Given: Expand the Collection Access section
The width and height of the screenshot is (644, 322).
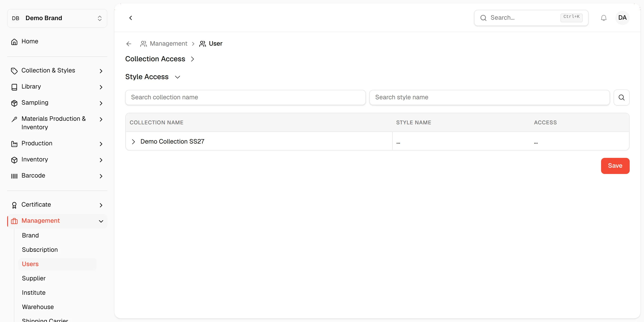Looking at the screenshot, I should click(x=192, y=59).
